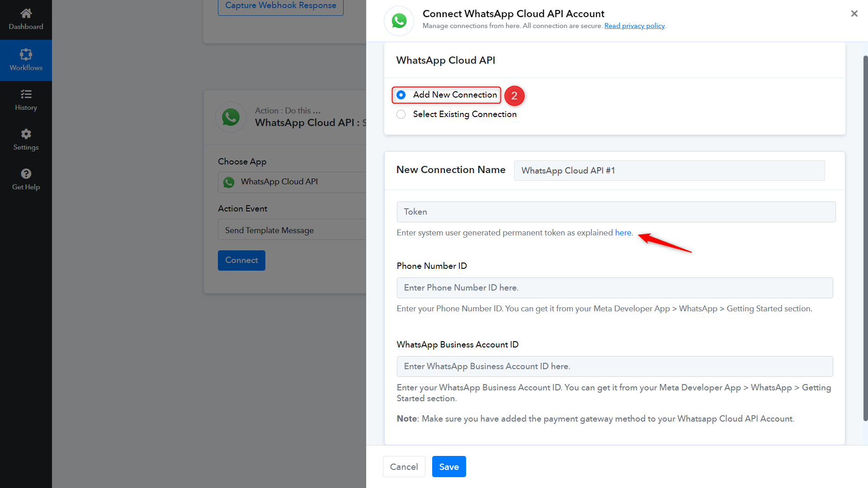Open the Action Event dropdown
The image size is (868, 488).
(x=292, y=230)
